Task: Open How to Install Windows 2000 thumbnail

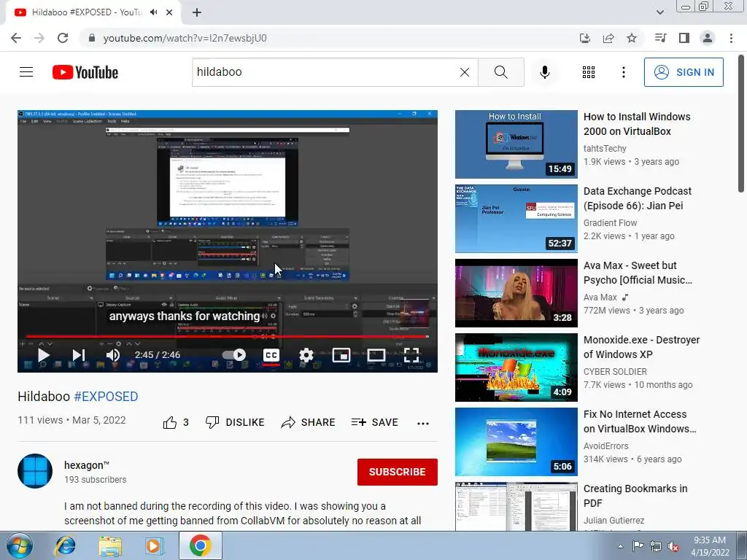Action: (516, 144)
